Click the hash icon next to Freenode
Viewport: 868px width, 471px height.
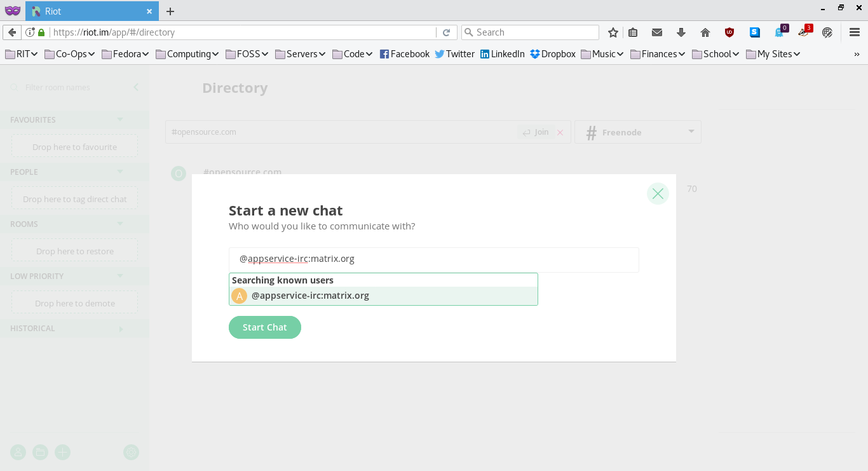pyautogui.click(x=591, y=132)
